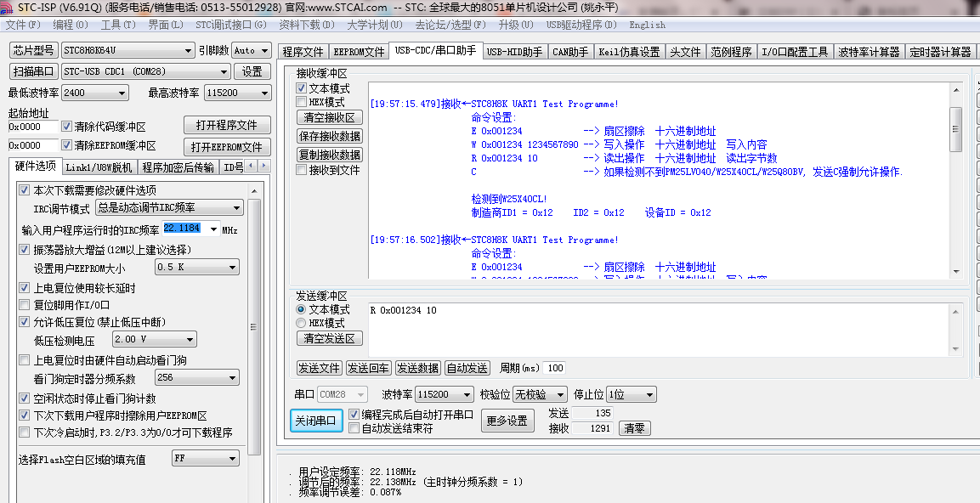Toggle 本次下载需要修改硬件选项 checkbox
This screenshot has width=980, height=503.
(x=25, y=190)
